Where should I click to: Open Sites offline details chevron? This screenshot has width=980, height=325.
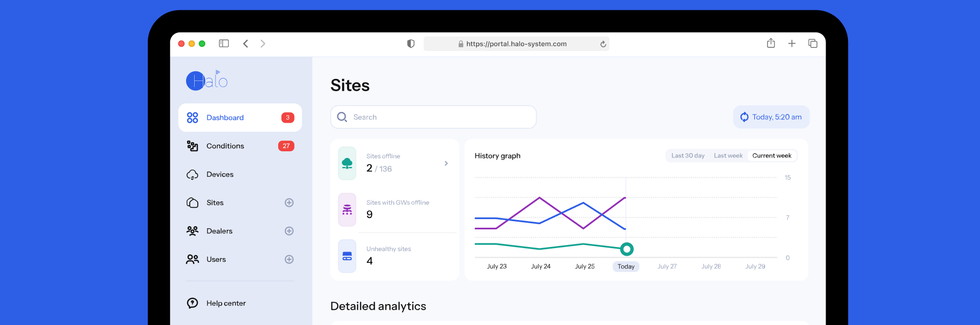[446, 164]
